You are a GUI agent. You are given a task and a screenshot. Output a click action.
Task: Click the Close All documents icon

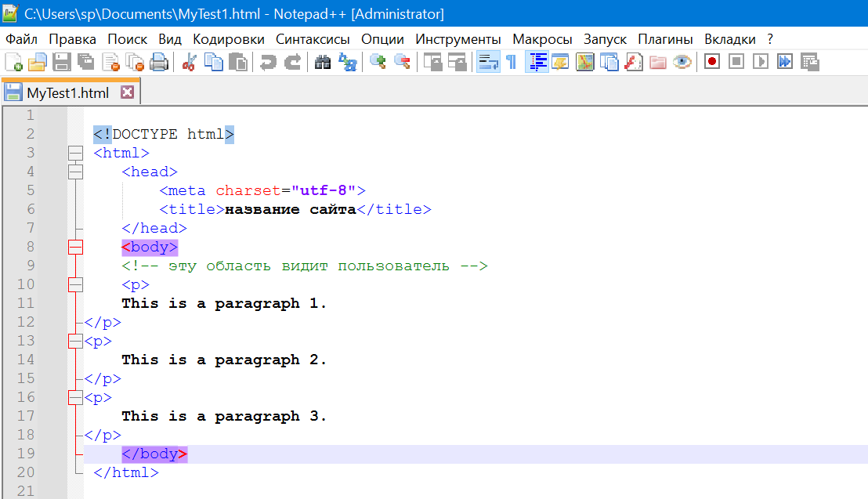tap(135, 62)
